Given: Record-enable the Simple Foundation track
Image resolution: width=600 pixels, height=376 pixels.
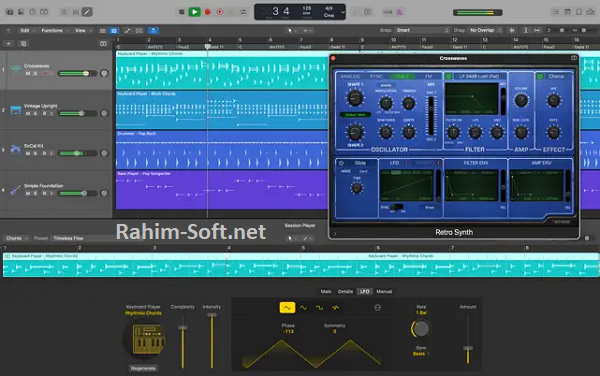Looking at the screenshot, I should tap(44, 194).
